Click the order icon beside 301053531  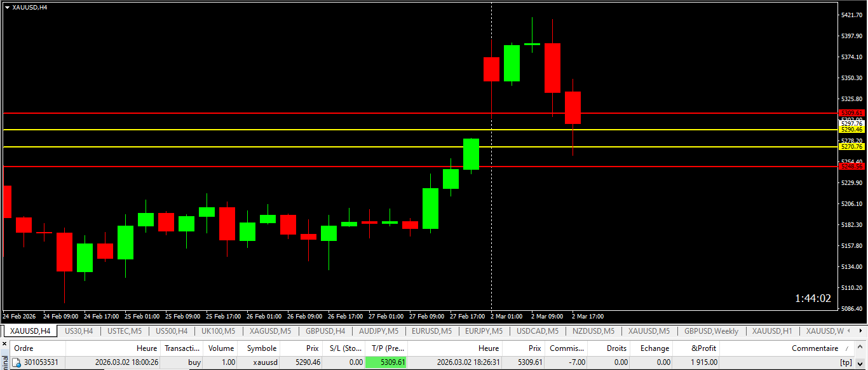[17, 362]
